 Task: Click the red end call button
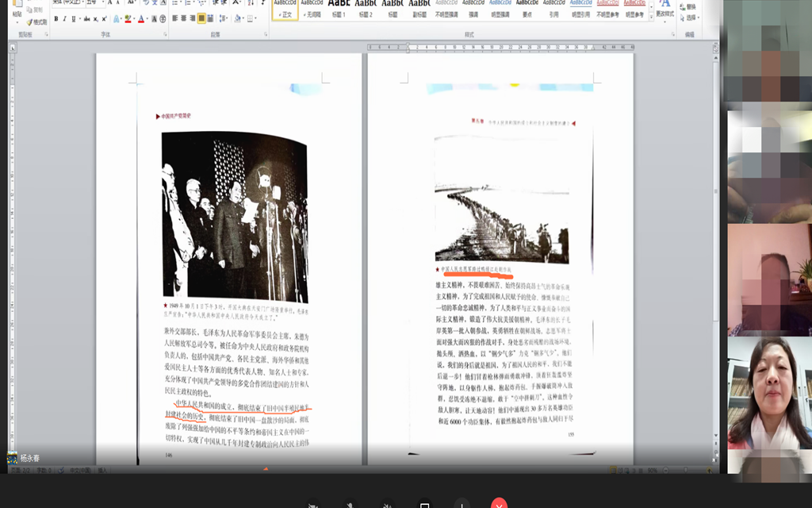(499, 503)
